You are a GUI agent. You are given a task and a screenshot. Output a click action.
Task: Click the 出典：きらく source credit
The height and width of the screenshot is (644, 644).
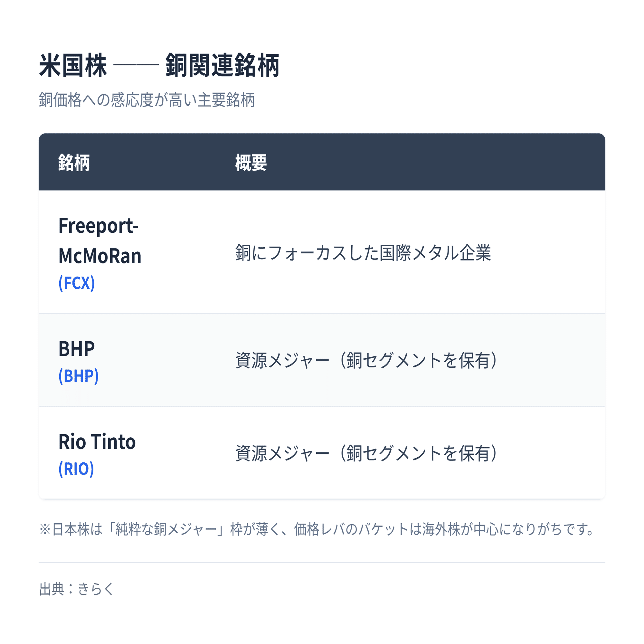point(77,589)
